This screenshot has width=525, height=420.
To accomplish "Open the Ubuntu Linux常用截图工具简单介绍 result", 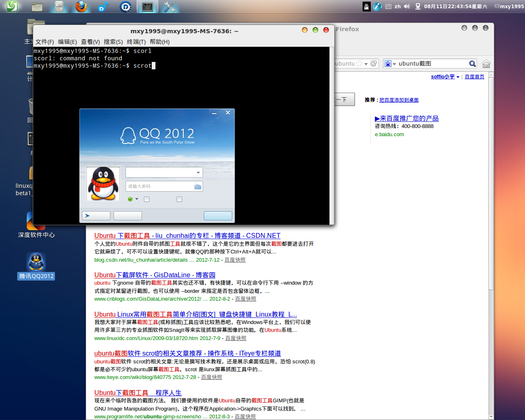I will click(196, 315).
